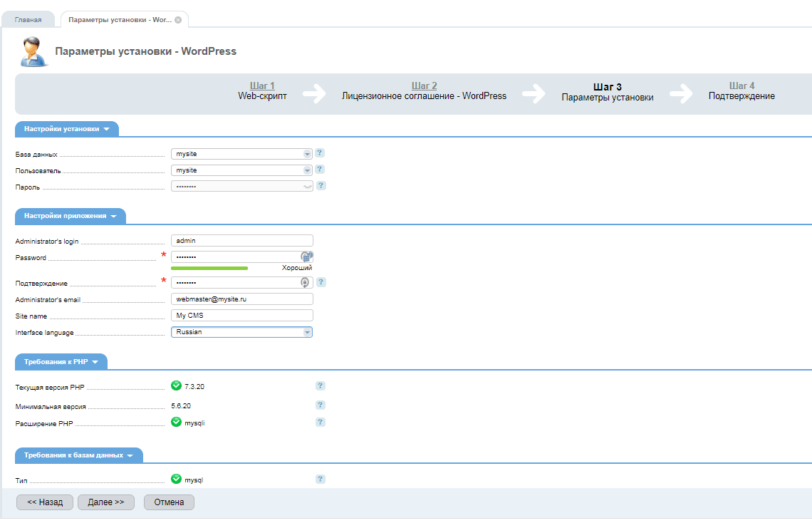812x523 pixels.
Task: Click Шаг 3 Параметры установки step
Action: (608, 92)
